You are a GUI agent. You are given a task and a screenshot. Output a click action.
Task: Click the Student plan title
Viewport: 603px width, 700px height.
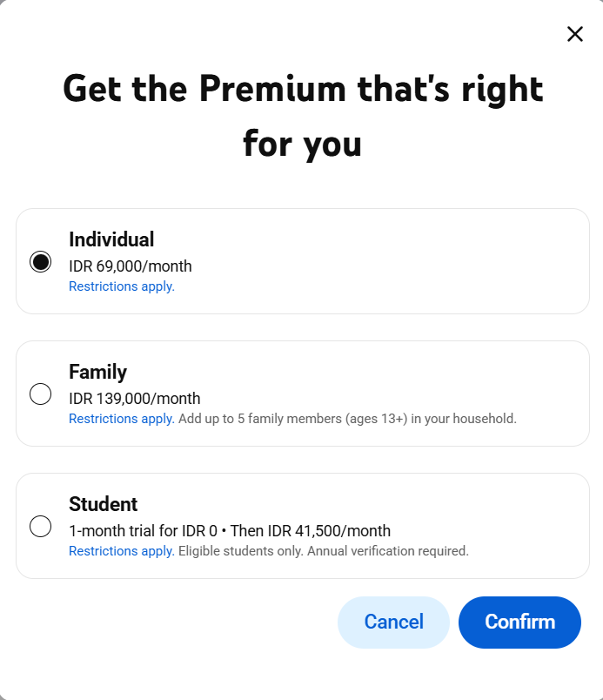[103, 504]
